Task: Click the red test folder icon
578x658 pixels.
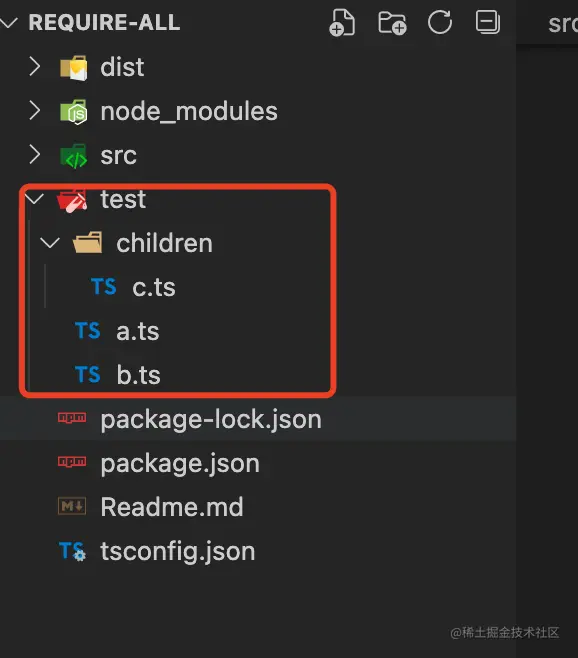Action: pos(72,200)
